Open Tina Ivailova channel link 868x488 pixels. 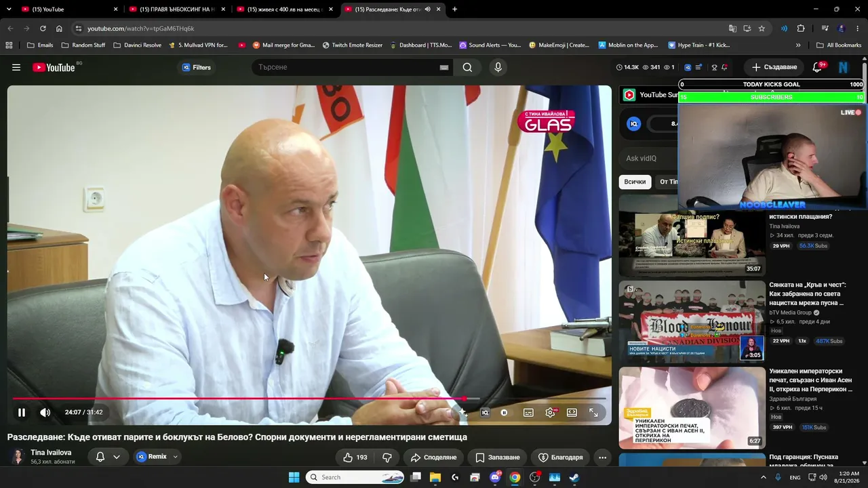[x=51, y=452]
